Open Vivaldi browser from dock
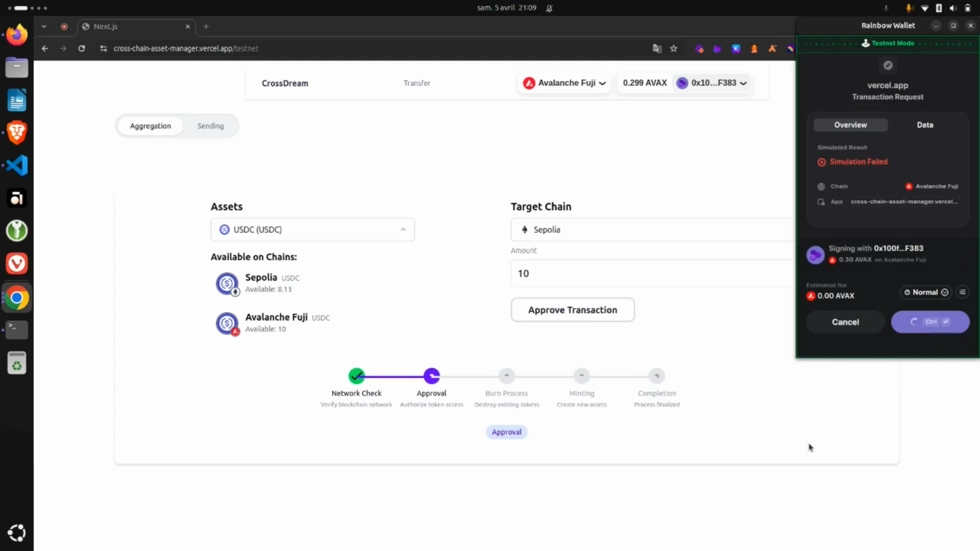This screenshot has height=551, width=980. [x=17, y=263]
